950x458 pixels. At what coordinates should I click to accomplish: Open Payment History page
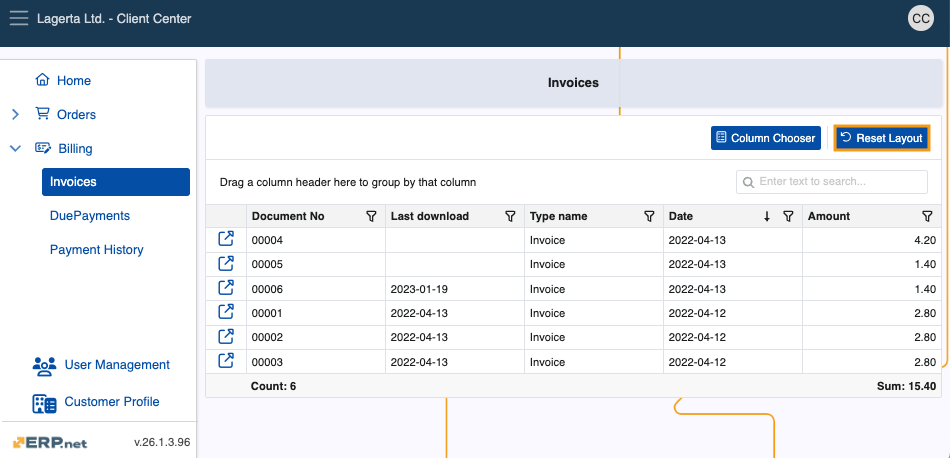(96, 250)
